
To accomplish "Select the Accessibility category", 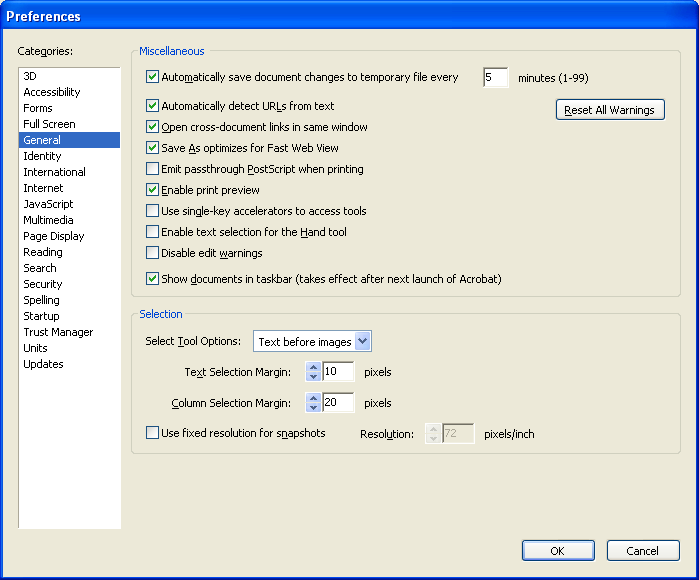I will [52, 92].
